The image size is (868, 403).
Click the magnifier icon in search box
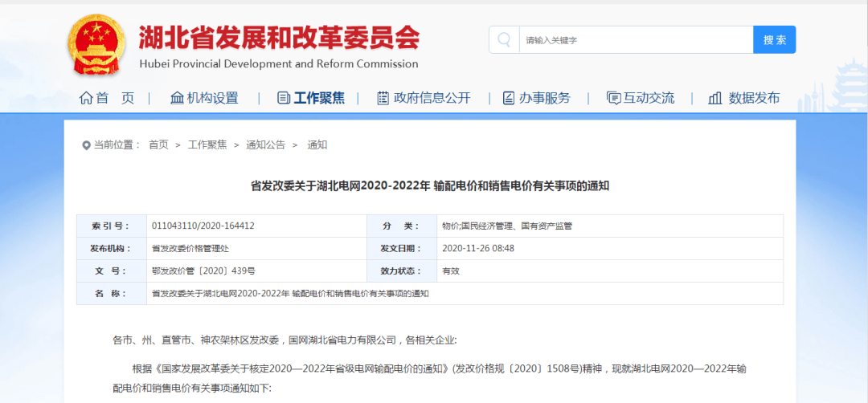(504, 39)
